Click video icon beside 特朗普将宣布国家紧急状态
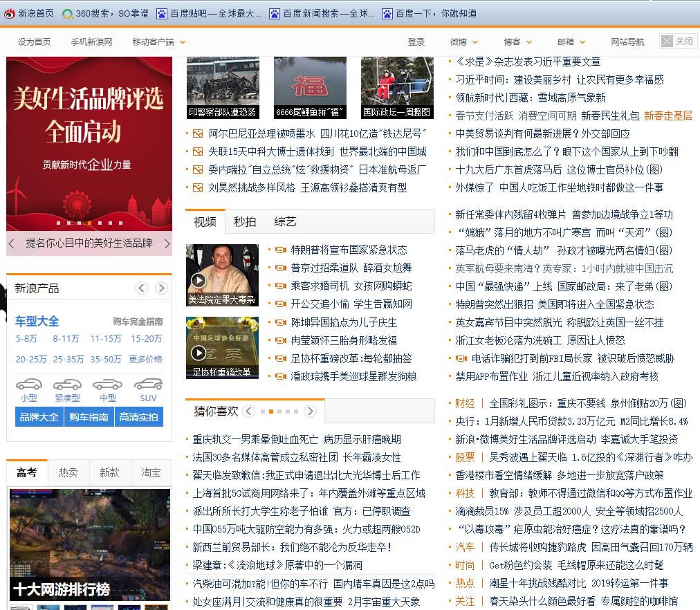The height and width of the screenshot is (610, 700). 280,250
